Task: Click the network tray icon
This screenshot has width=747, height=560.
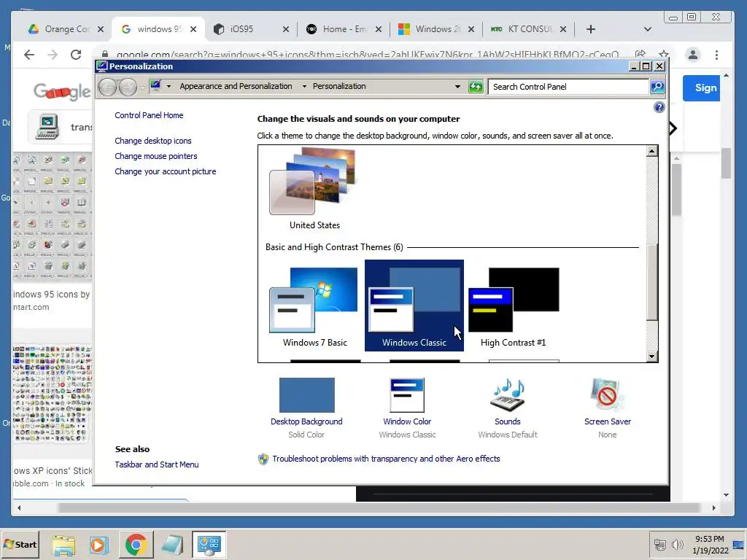Action: pyautogui.click(x=659, y=544)
